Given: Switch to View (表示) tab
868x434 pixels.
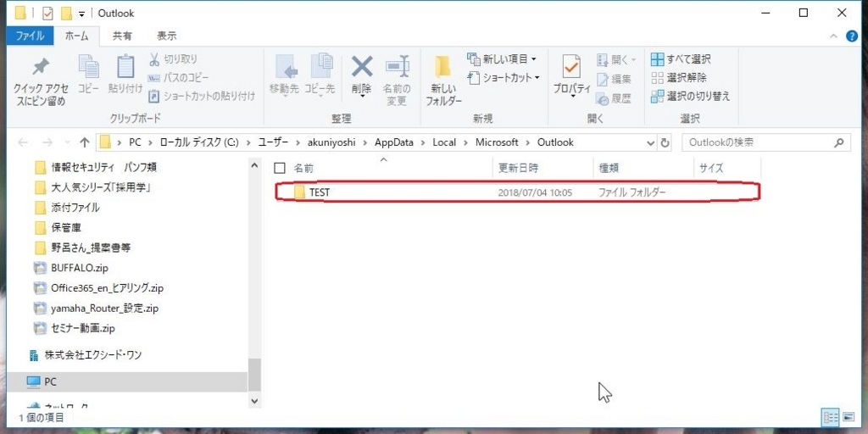Looking at the screenshot, I should [x=167, y=36].
